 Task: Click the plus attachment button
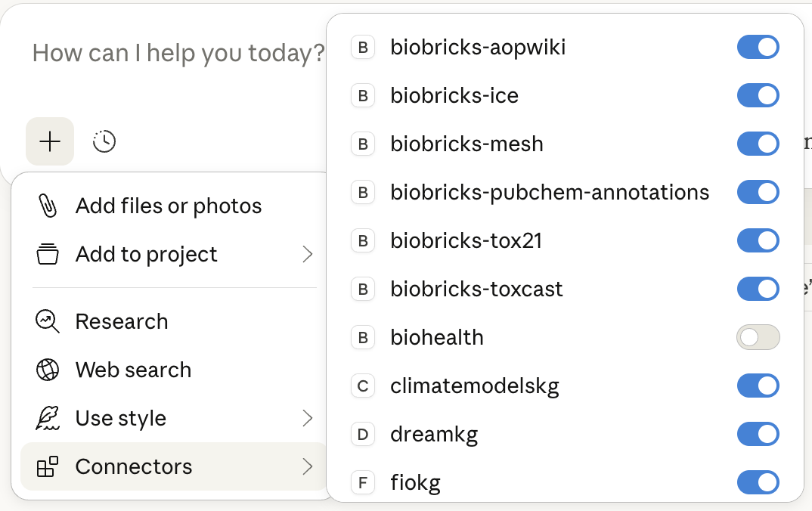click(49, 141)
